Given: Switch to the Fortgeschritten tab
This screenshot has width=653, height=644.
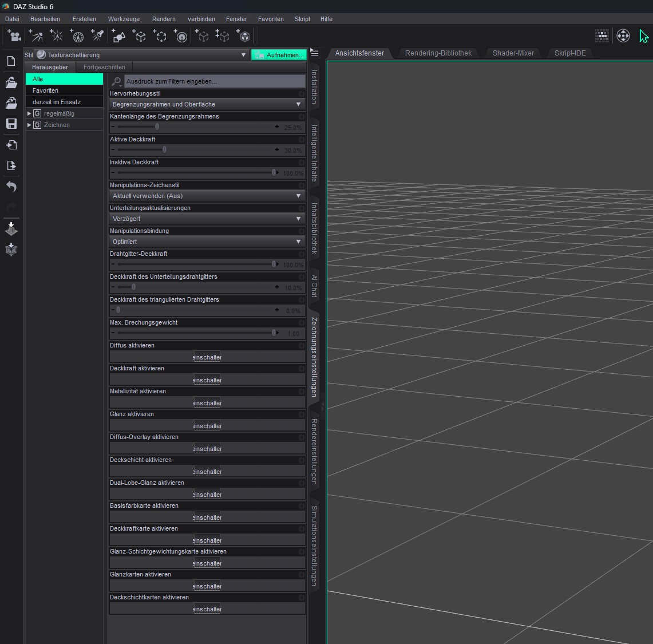Looking at the screenshot, I should [x=104, y=67].
